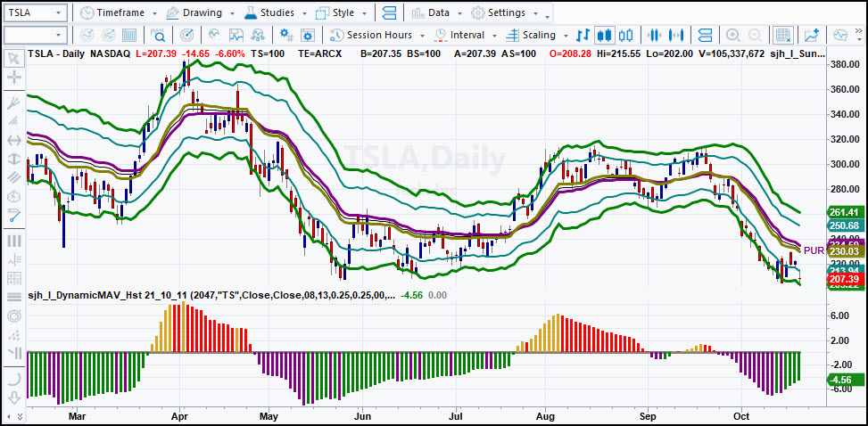The width and height of the screenshot is (868, 426).
Task: Click the linked chart icon next to Style
Action: 390,12
